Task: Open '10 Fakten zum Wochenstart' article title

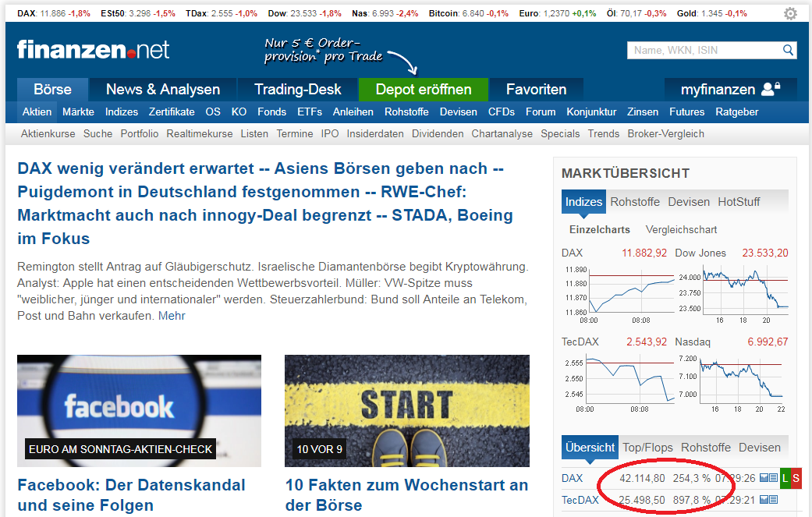Action: coord(406,494)
